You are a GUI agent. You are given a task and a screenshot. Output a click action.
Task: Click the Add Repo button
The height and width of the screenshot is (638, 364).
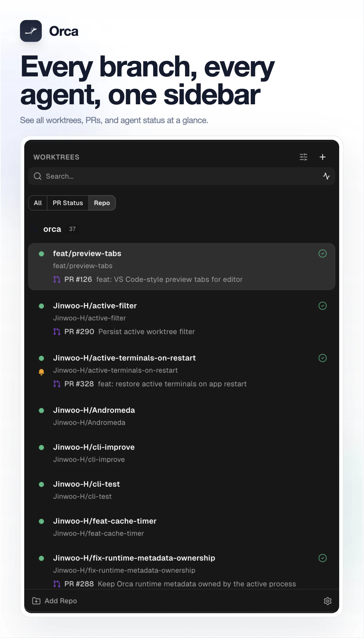55,601
